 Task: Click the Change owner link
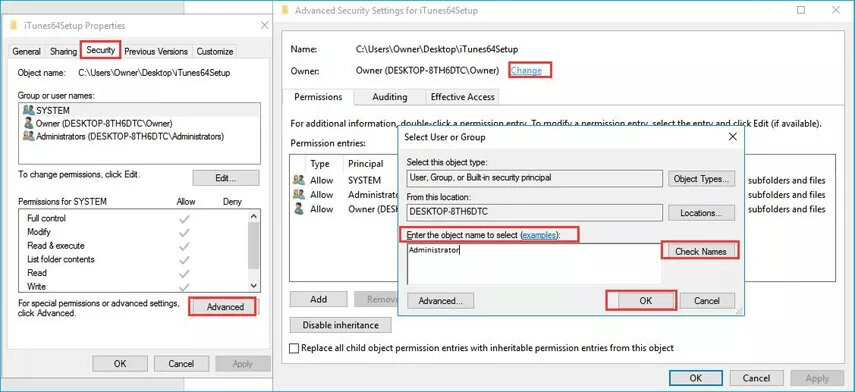coord(526,70)
